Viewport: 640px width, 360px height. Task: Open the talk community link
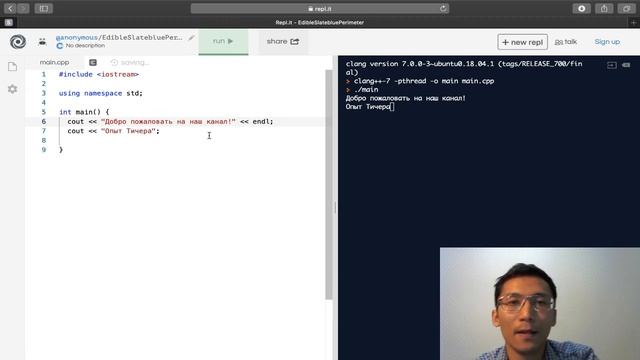tap(566, 42)
